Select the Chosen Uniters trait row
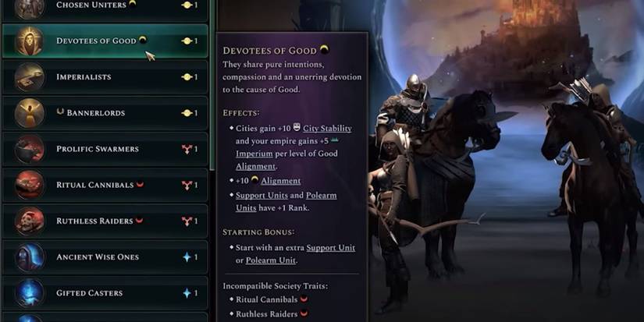644x322 pixels. [105, 9]
